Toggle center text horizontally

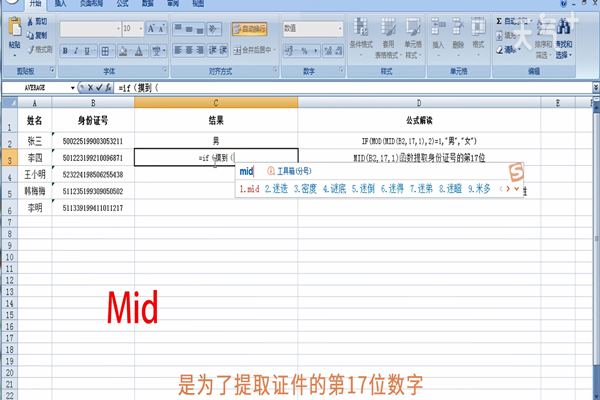click(189, 50)
